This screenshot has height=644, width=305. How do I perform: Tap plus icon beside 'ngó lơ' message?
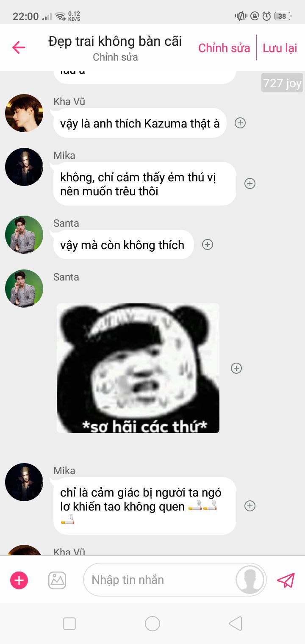point(250,506)
